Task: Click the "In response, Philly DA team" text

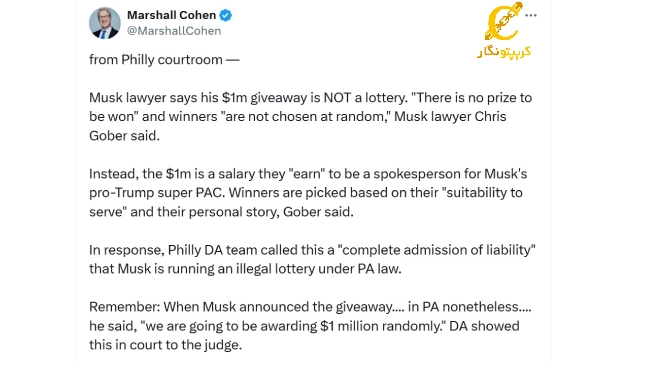Action: [170, 250]
